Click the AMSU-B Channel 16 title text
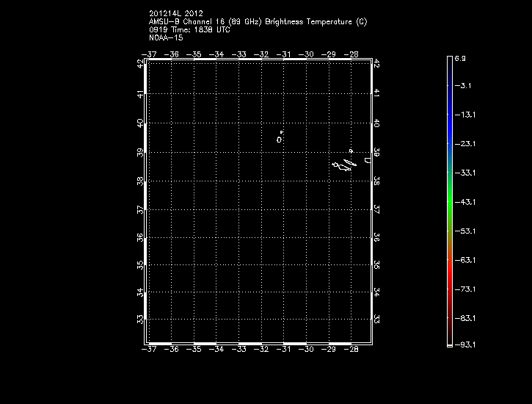 pyautogui.click(x=258, y=22)
